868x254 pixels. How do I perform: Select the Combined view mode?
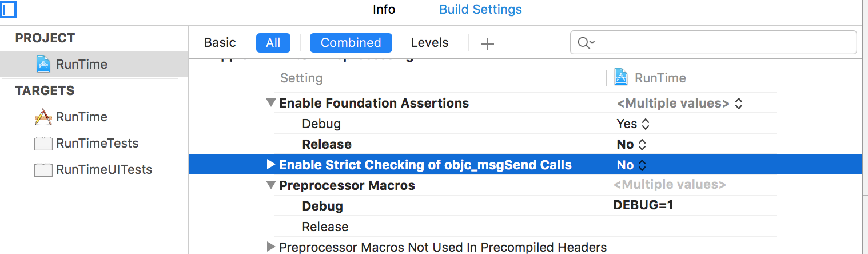[351, 43]
